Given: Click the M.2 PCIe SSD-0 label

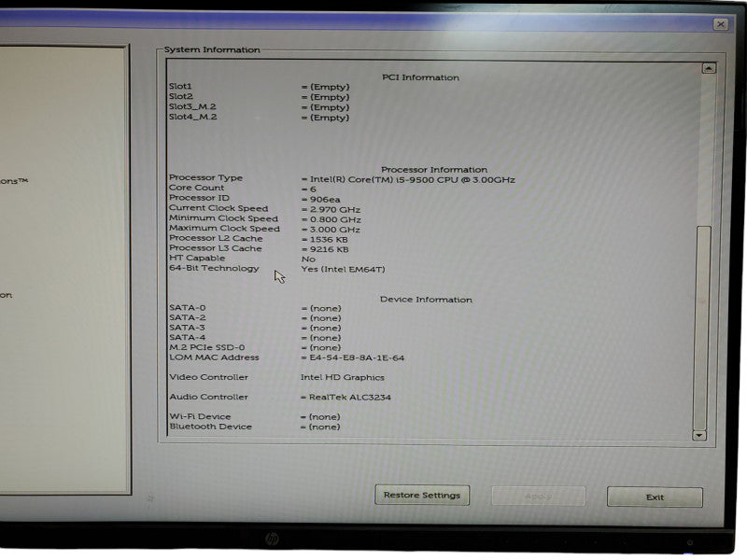Looking at the screenshot, I should (x=207, y=347).
